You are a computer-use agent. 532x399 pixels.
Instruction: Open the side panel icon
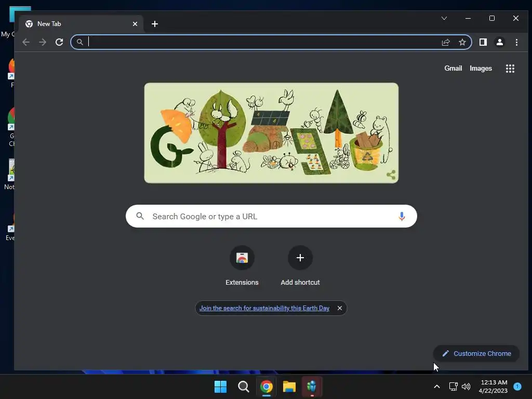[483, 42]
